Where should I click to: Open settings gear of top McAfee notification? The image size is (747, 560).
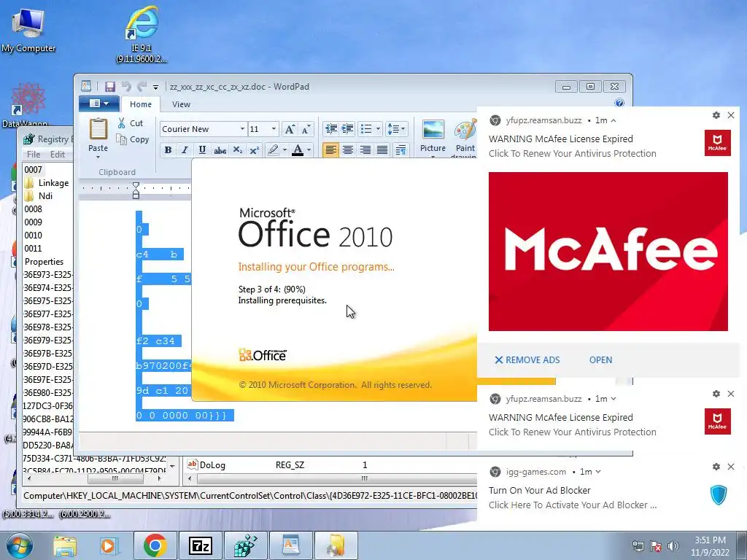(x=716, y=115)
